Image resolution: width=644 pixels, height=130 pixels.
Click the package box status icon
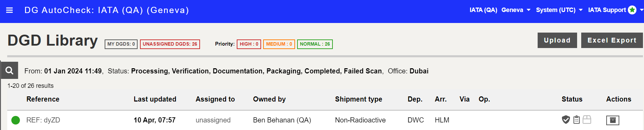point(587,120)
